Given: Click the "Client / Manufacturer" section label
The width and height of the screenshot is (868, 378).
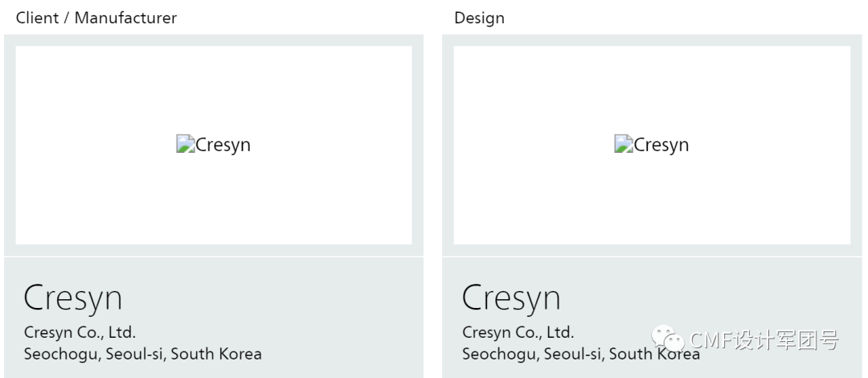Looking at the screenshot, I should coord(96,18).
